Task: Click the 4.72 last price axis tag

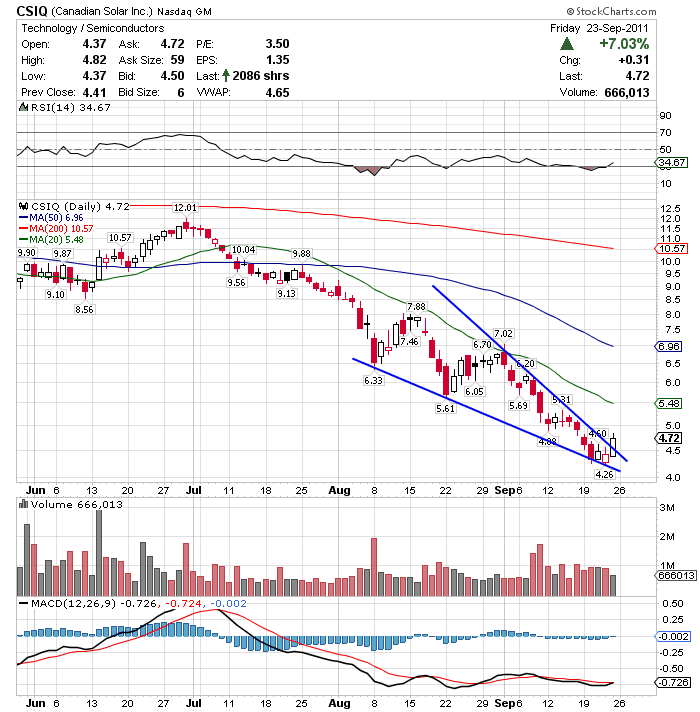Action: (668, 438)
